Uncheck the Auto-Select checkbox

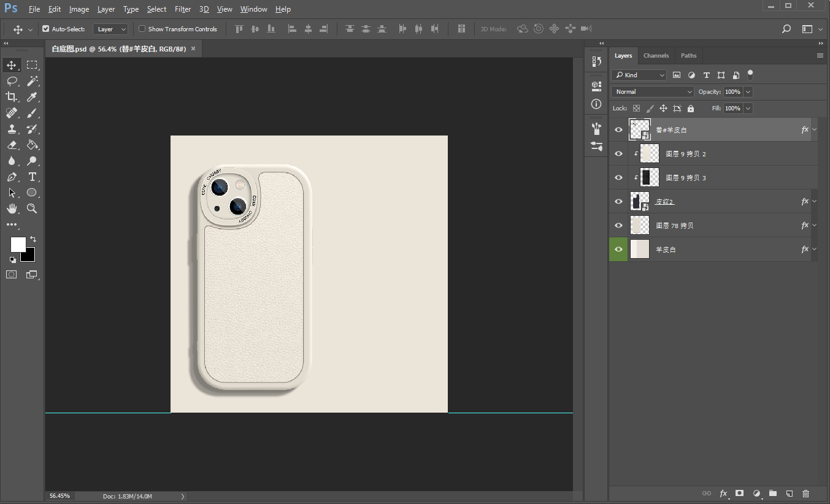tap(46, 29)
